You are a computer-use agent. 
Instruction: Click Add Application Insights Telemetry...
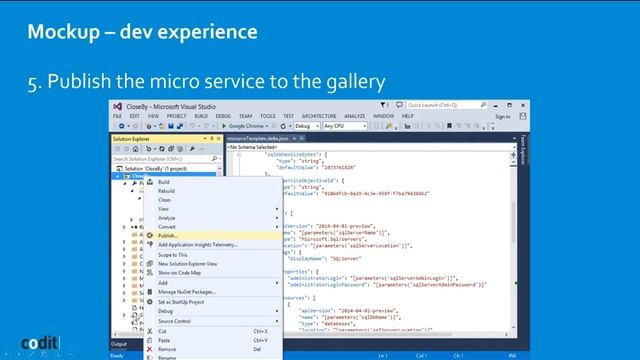[x=213, y=244]
